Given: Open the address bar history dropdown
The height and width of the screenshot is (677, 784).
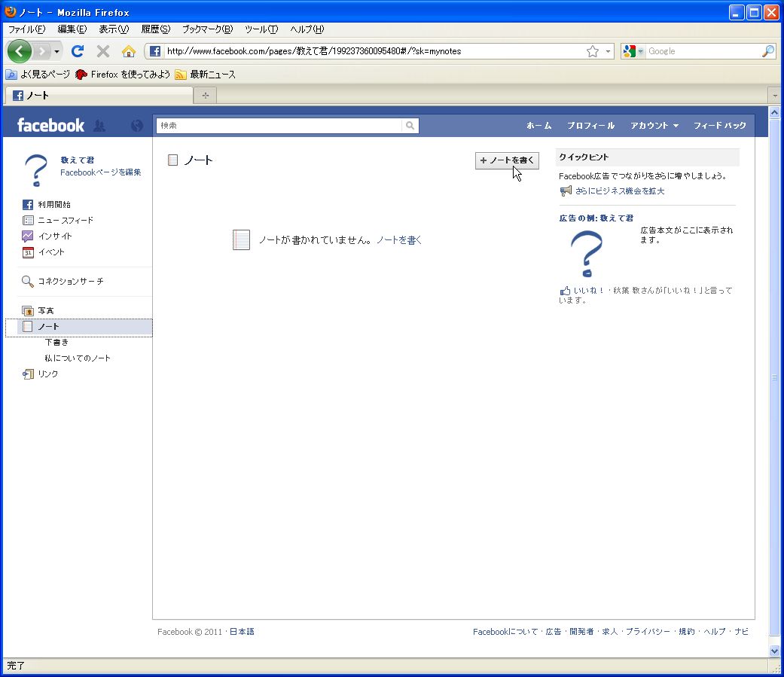Looking at the screenshot, I should (x=608, y=51).
